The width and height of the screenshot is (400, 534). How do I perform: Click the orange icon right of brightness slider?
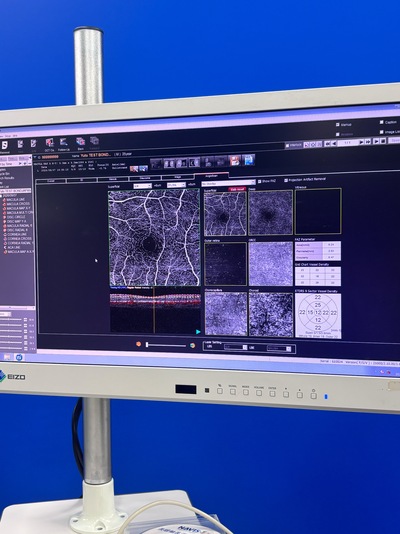click(192, 345)
